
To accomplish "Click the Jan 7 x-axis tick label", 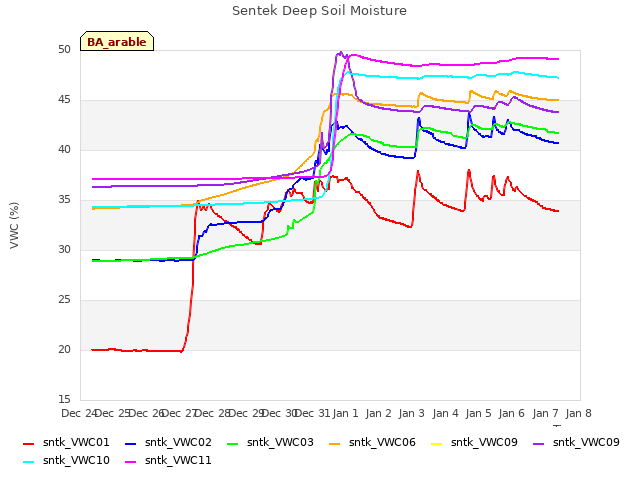I will pyautogui.click(x=545, y=413).
